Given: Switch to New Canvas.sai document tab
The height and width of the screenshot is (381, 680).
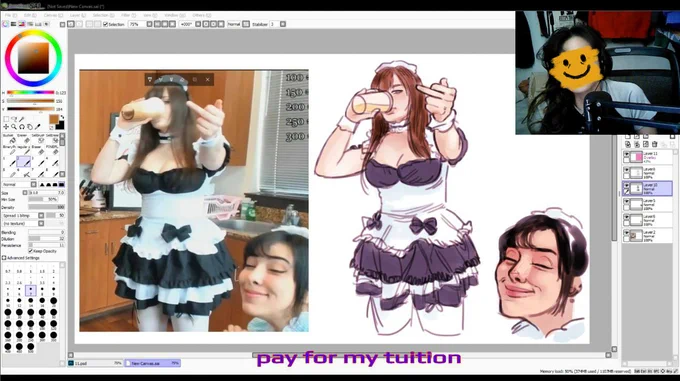Looking at the screenshot, I should coord(152,363).
